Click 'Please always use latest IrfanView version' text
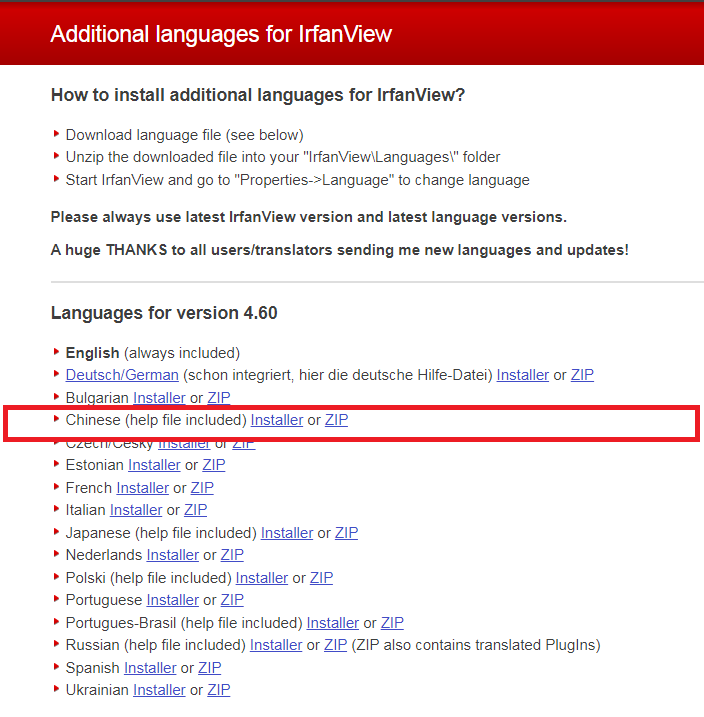This screenshot has width=704, height=717. tap(309, 217)
